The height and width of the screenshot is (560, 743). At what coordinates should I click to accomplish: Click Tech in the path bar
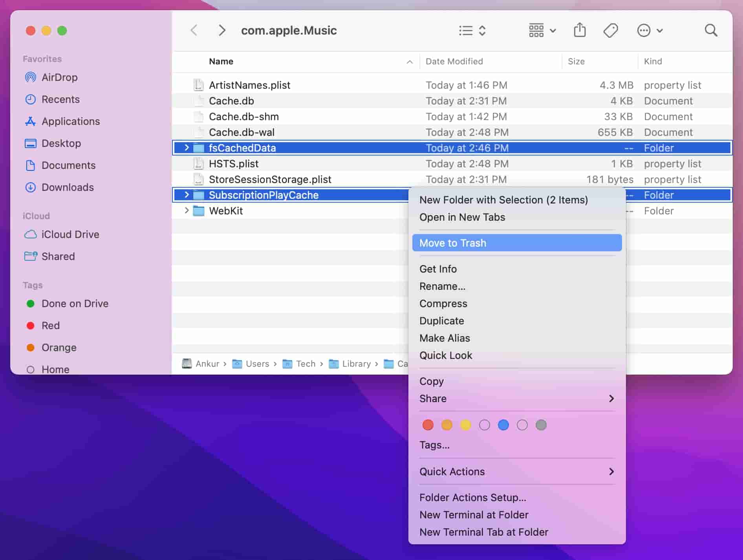[x=299, y=364]
